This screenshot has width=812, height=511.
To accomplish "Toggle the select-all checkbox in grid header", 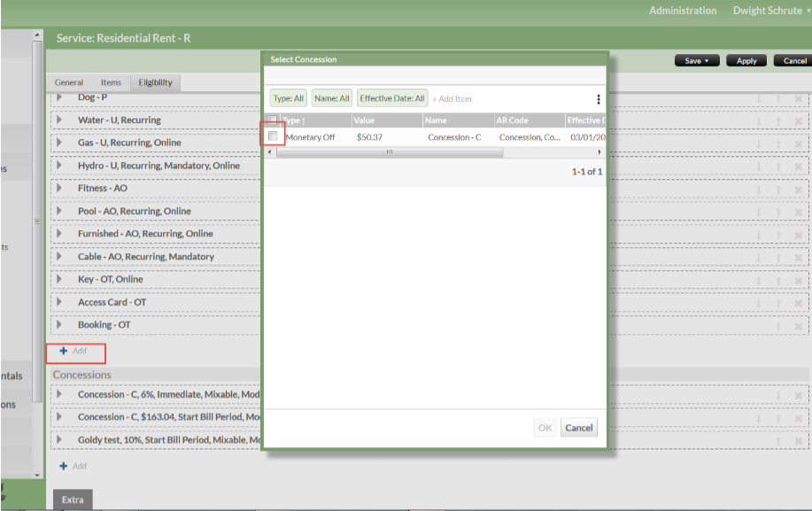I will pyautogui.click(x=274, y=120).
